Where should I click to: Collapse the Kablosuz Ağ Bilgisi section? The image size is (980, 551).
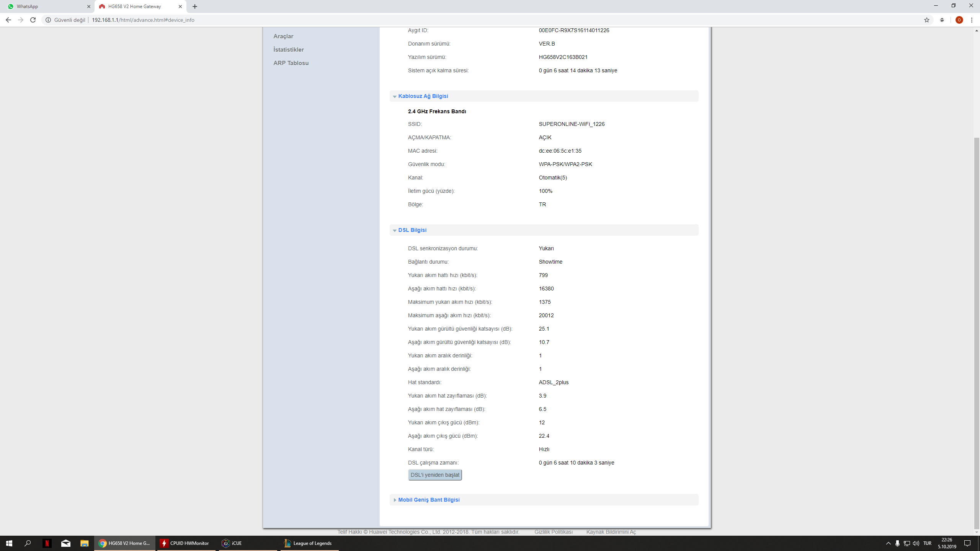click(x=423, y=96)
